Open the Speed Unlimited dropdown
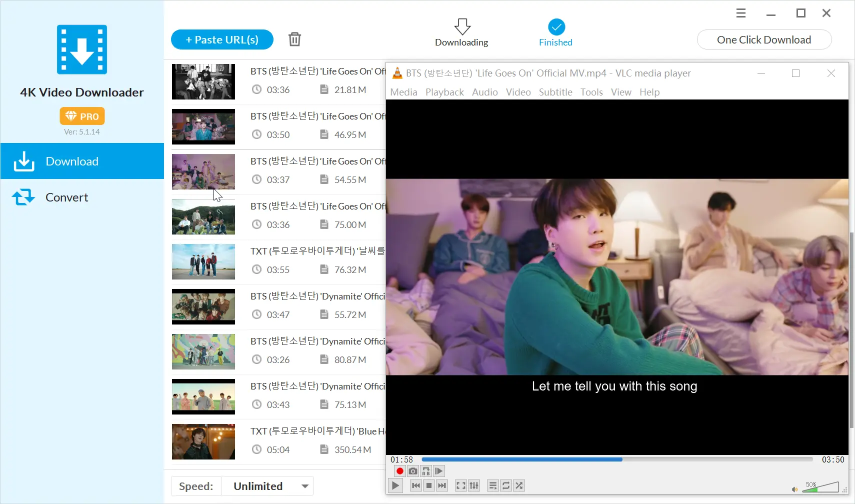Screen dimensions: 855x504 click(x=267, y=486)
